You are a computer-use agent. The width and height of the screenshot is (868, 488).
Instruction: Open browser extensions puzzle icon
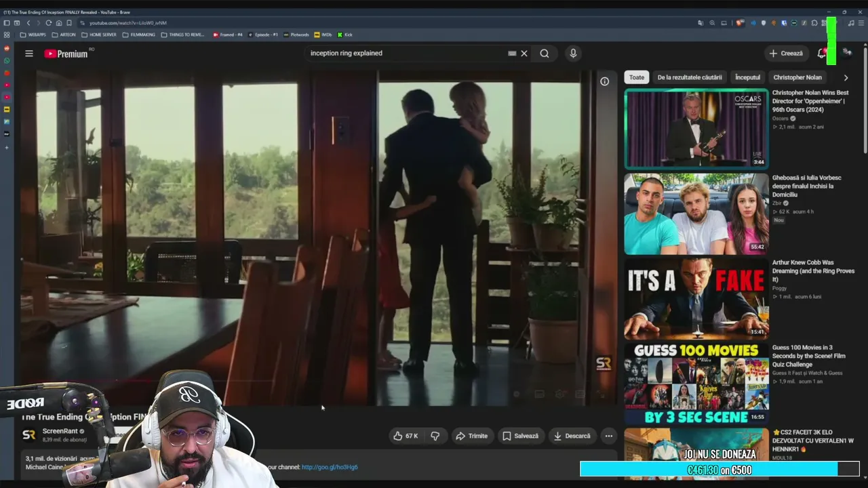[x=814, y=23]
